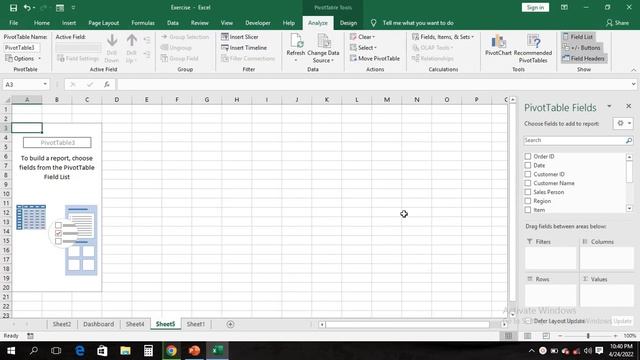This screenshot has width=640, height=360.
Task: Open the File tab
Action: click(x=13, y=23)
